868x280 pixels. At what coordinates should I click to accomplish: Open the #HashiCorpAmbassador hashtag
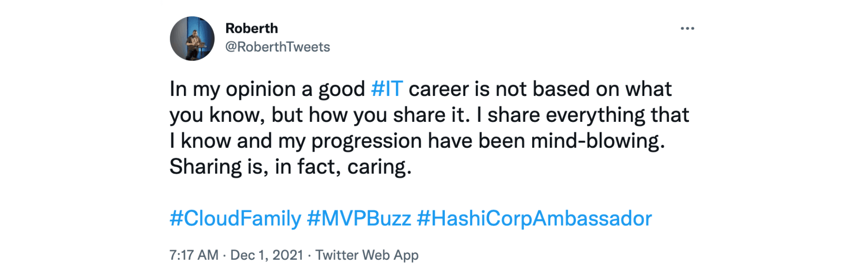pyautogui.click(x=535, y=220)
